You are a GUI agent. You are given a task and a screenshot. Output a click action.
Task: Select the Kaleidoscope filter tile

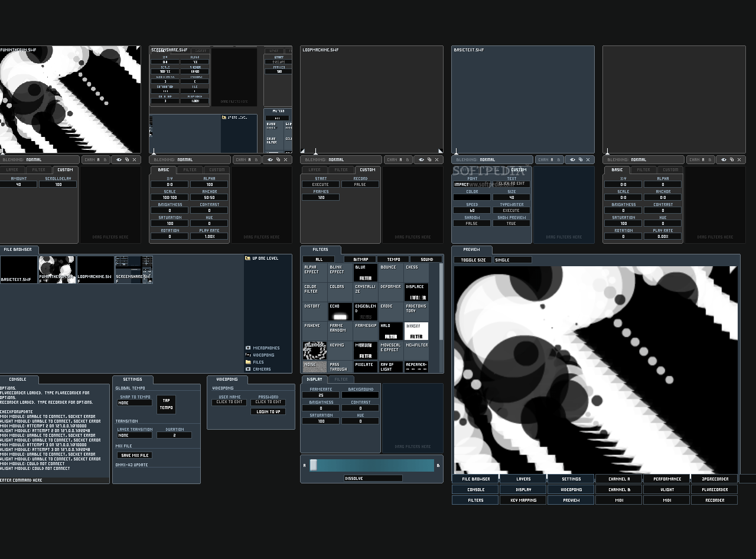point(314,351)
